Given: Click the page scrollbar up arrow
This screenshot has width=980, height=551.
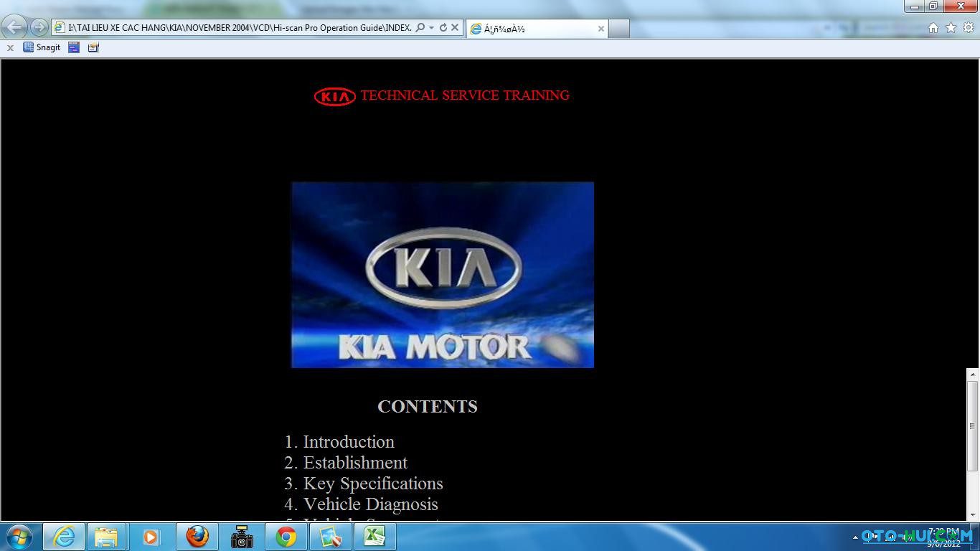Looking at the screenshot, I should coord(973,375).
